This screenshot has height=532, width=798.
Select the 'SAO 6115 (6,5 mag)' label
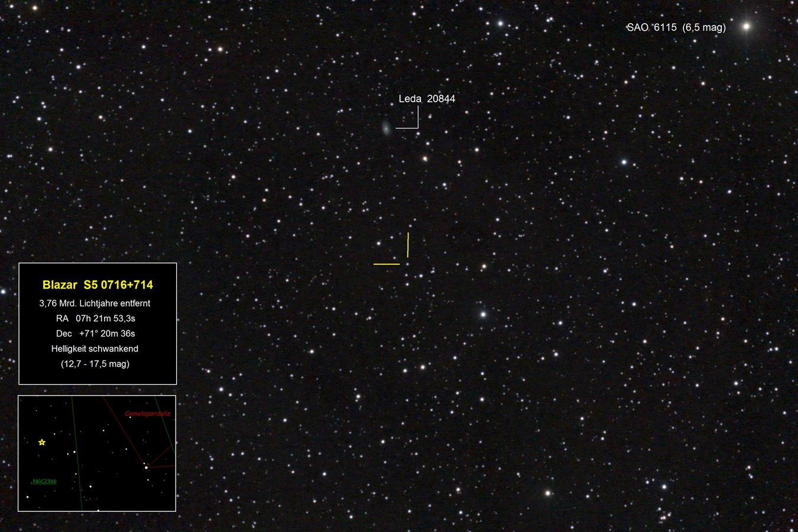coord(676,27)
